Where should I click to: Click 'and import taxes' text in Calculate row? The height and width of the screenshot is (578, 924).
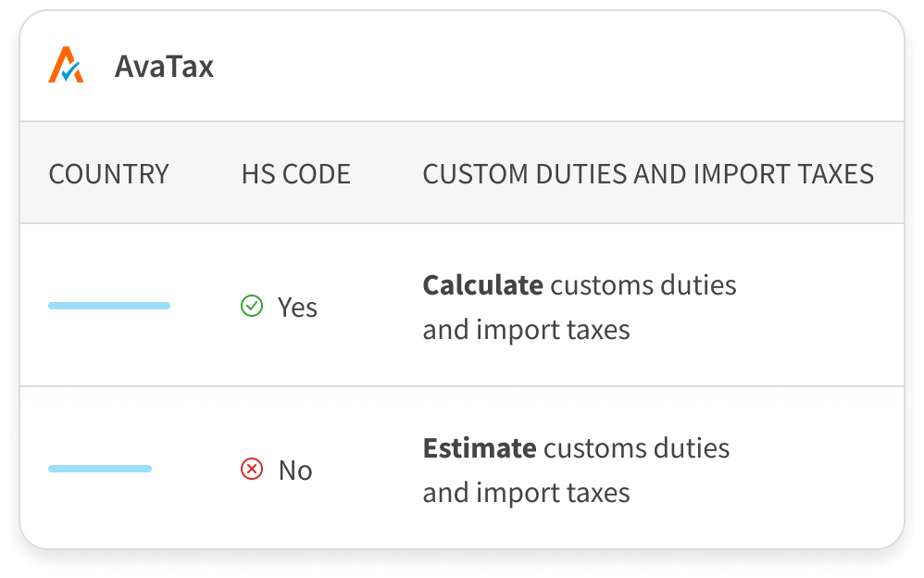point(526,329)
